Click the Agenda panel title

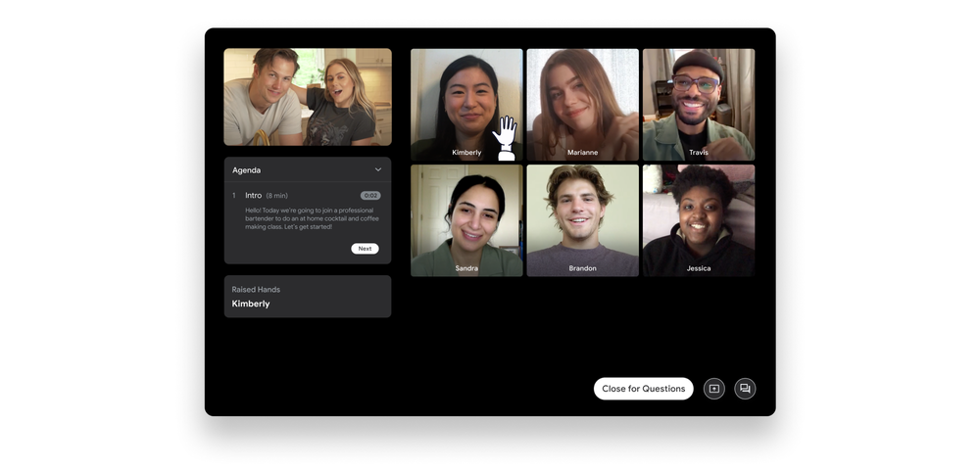click(247, 170)
